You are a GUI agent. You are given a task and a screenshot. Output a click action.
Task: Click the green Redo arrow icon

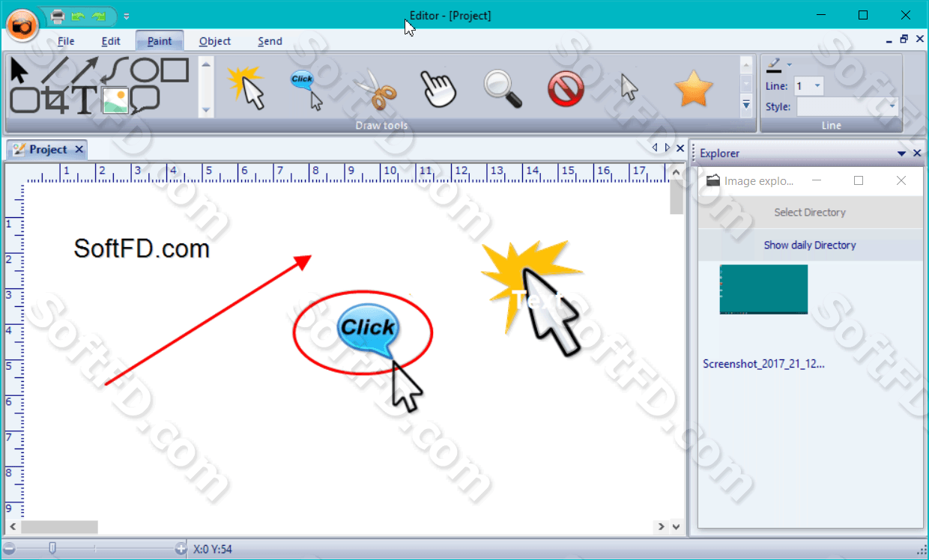pos(99,16)
